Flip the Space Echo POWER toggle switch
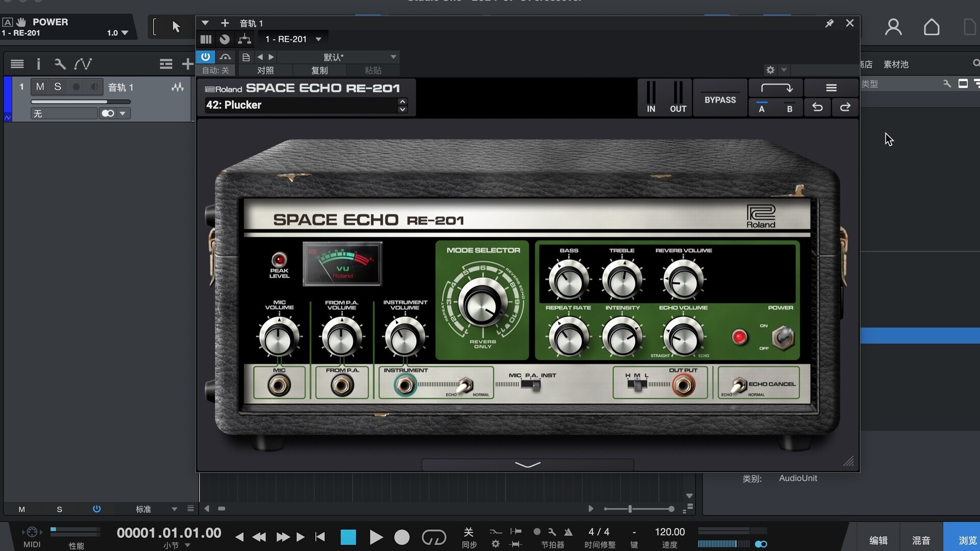This screenshot has width=980, height=551. [782, 337]
